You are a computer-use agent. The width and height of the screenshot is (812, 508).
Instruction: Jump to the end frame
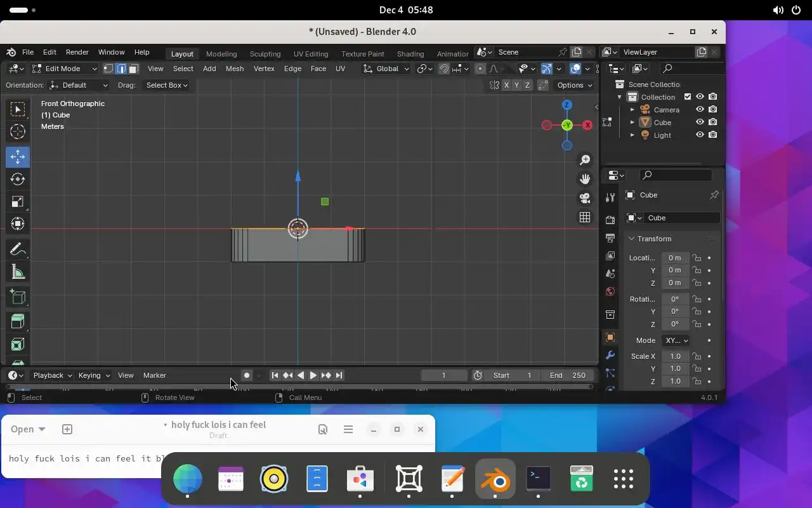(x=339, y=375)
